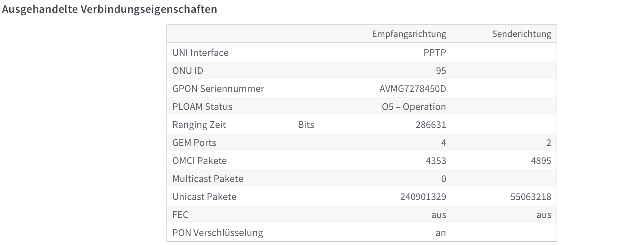Click OMCI Pakete receive count 4353
644x245 pixels.
pos(436,160)
